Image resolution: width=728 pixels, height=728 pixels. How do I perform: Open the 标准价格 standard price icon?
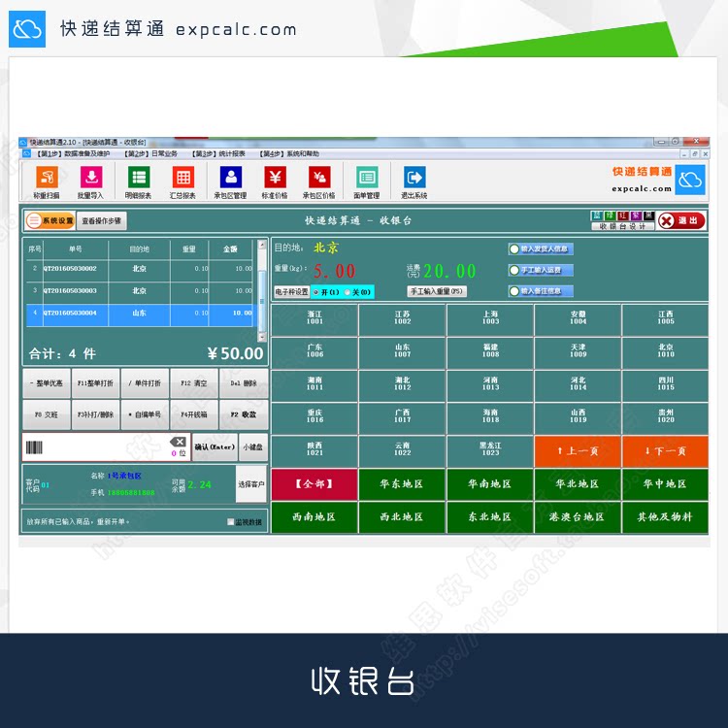(x=275, y=182)
